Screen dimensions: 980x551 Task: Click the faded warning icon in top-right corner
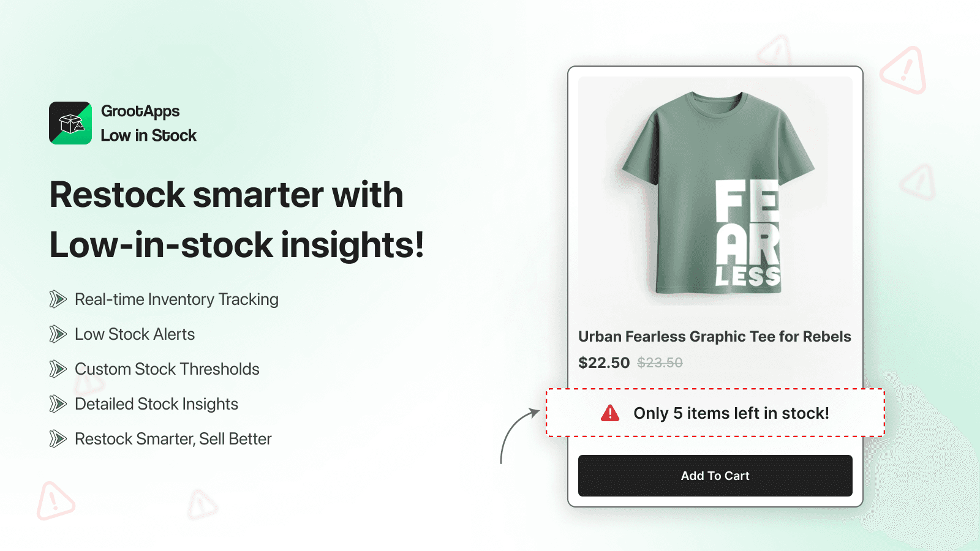pos(903,71)
